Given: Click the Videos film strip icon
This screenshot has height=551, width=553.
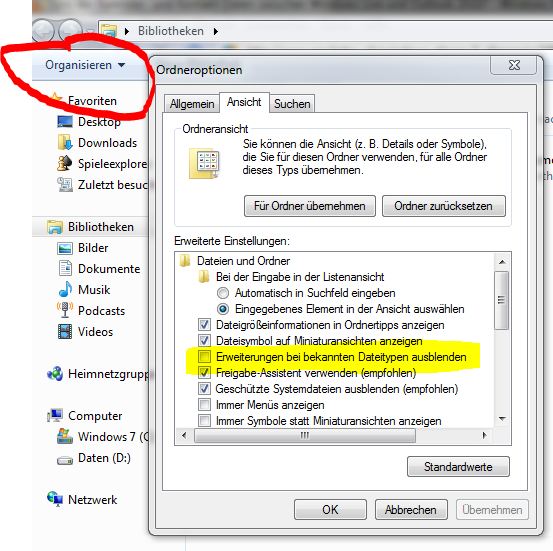Looking at the screenshot, I should [65, 332].
